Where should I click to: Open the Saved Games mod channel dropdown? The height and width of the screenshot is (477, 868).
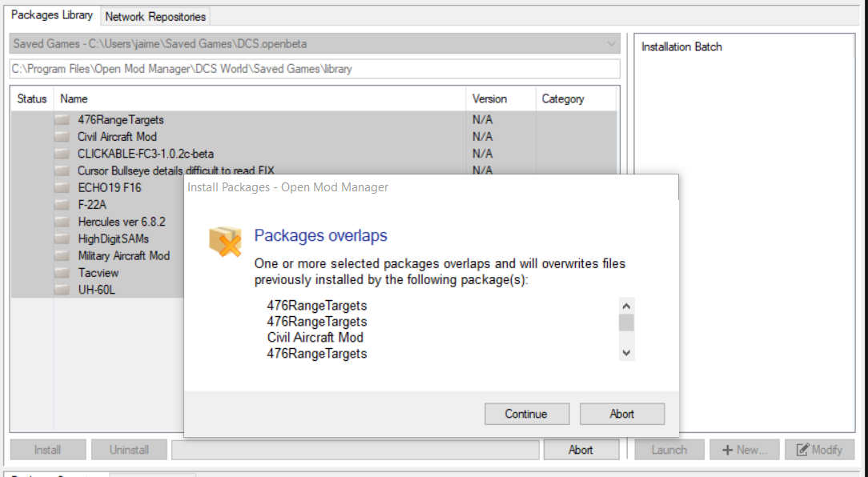(x=315, y=44)
